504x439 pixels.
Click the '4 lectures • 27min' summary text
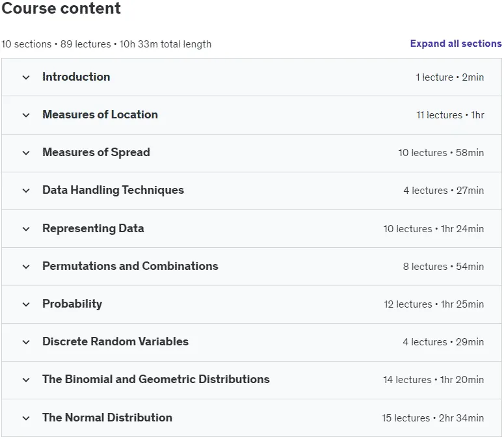click(x=444, y=191)
